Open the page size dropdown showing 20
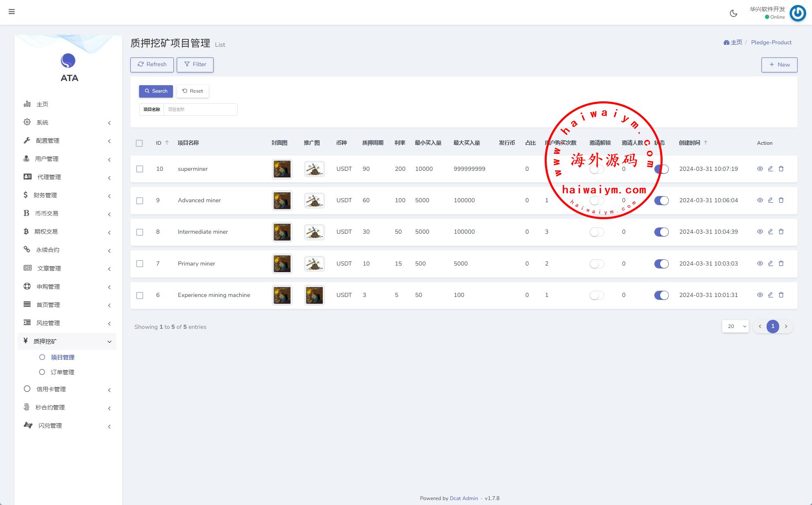The image size is (812, 505). coord(735,326)
